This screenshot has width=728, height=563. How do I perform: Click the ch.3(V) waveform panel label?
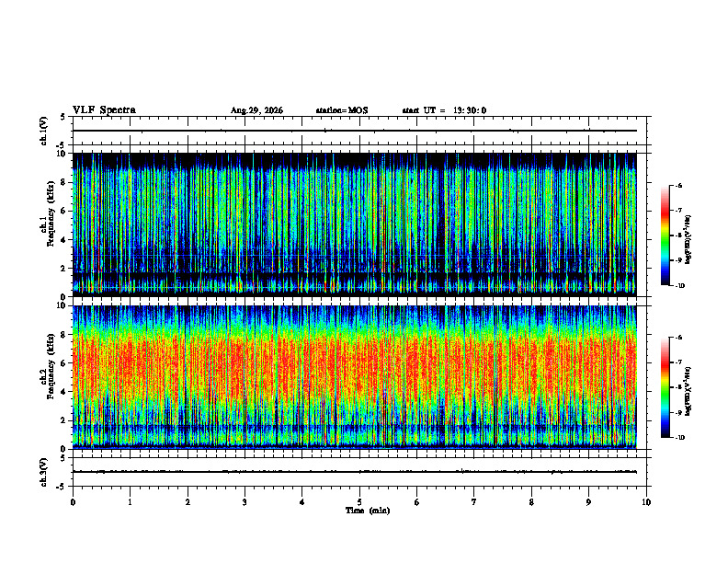[x=43, y=472]
